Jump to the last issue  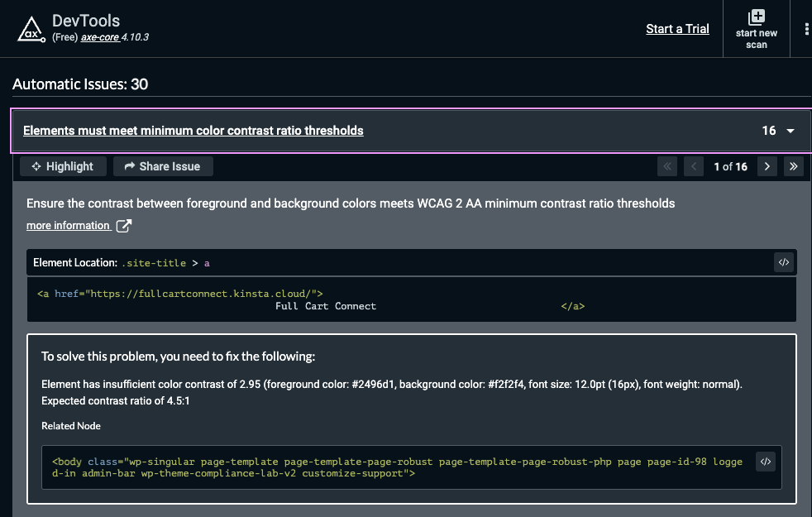[x=793, y=166]
